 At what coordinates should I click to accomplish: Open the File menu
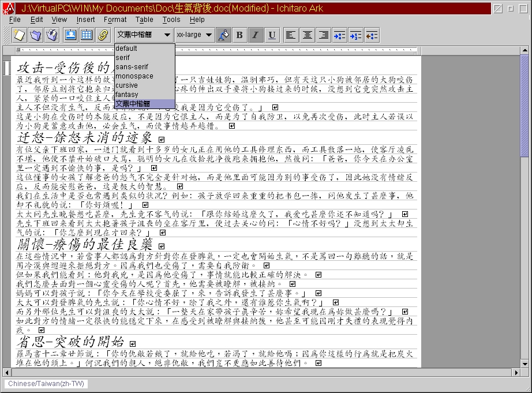click(x=15, y=20)
